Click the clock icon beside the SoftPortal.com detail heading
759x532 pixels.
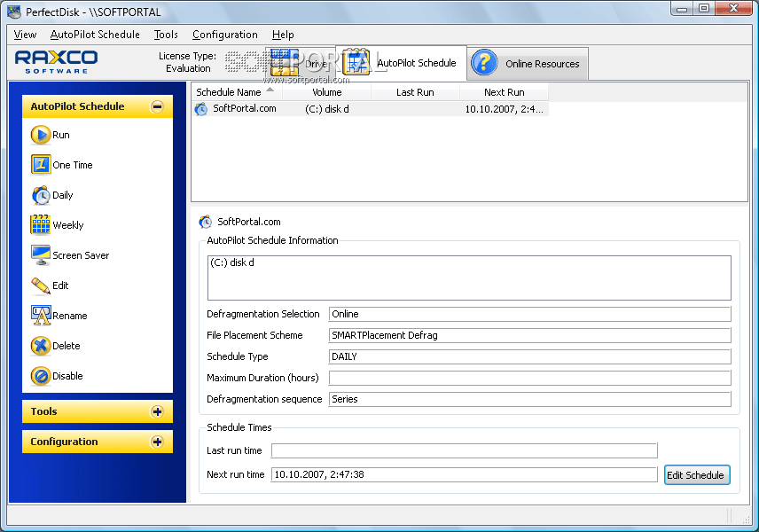205,222
